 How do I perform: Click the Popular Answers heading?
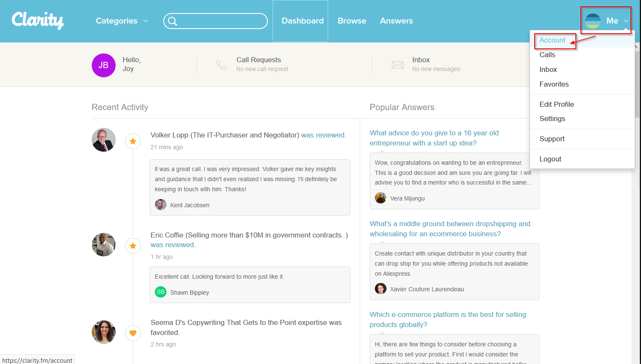coord(402,107)
